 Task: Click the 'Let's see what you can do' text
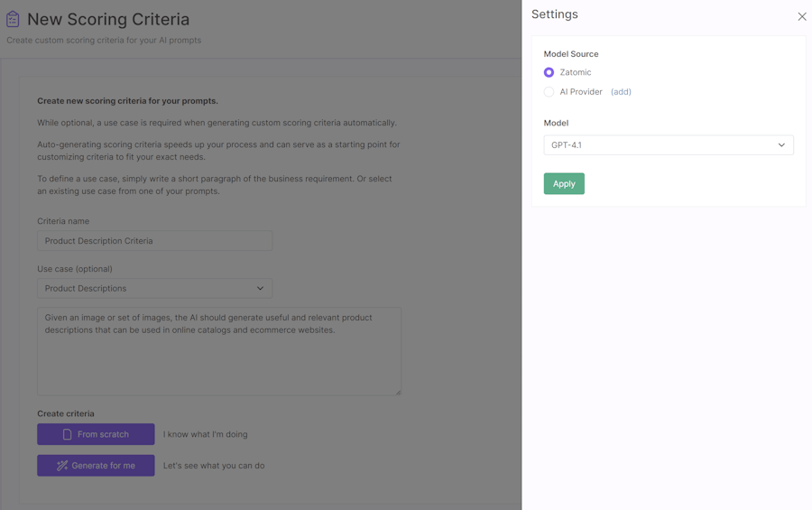coord(214,466)
